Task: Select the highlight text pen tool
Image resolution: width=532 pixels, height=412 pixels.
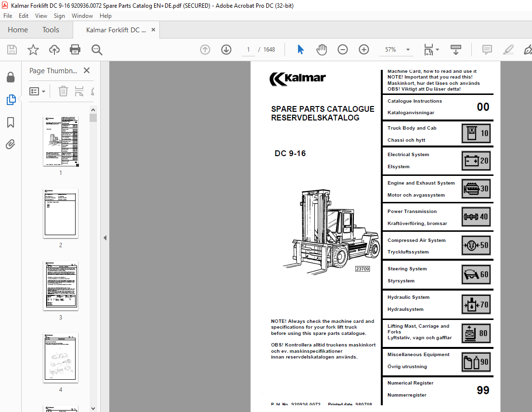Action: [508, 50]
